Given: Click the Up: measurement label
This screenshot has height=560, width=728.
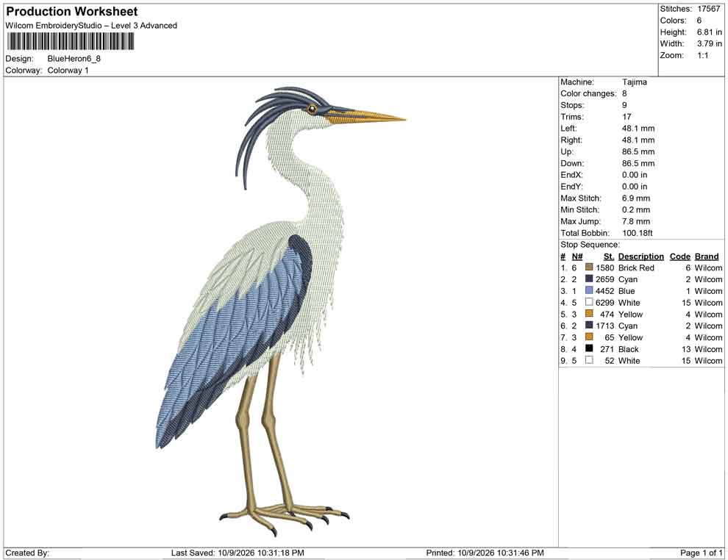Looking at the screenshot, I should coord(567,151).
